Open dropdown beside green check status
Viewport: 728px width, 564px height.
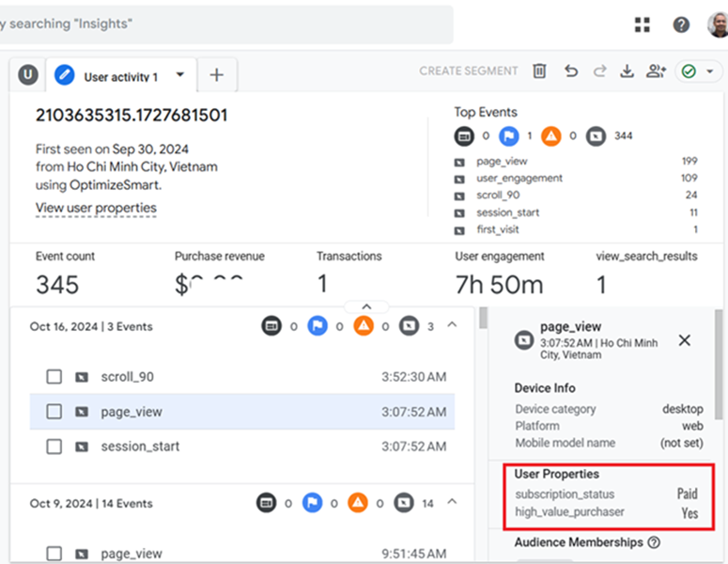click(709, 71)
